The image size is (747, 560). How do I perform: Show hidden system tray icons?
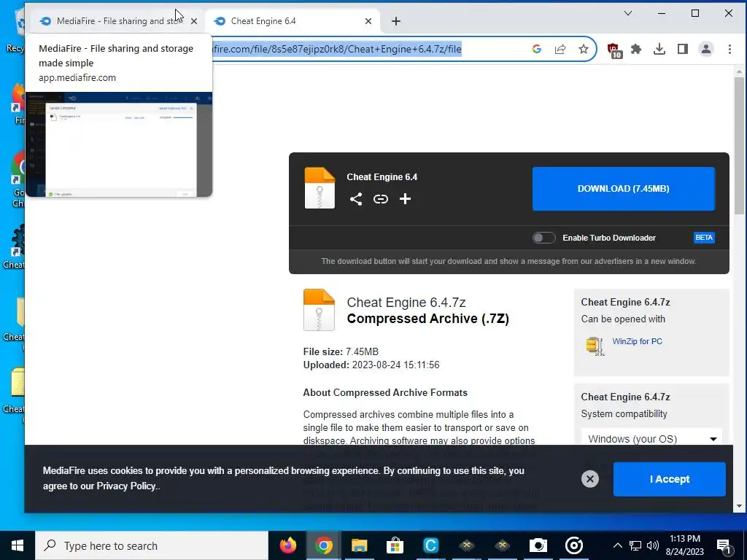coord(617,545)
